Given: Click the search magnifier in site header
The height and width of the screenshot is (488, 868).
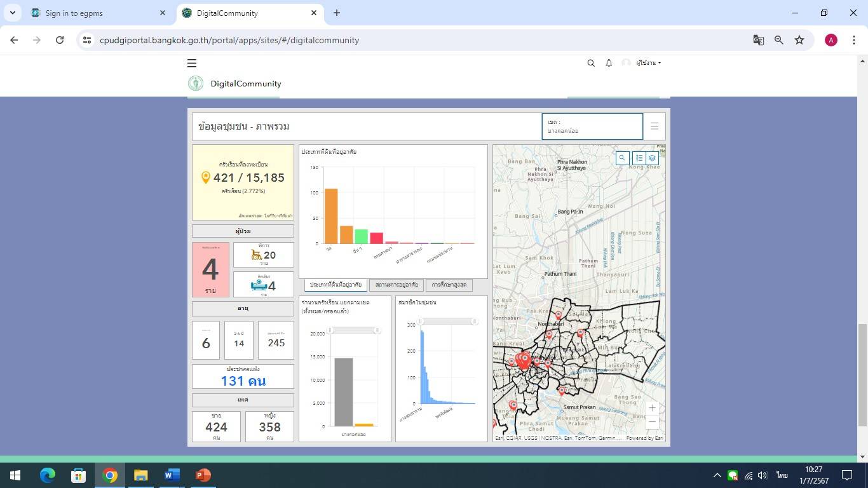Looking at the screenshot, I should point(591,63).
